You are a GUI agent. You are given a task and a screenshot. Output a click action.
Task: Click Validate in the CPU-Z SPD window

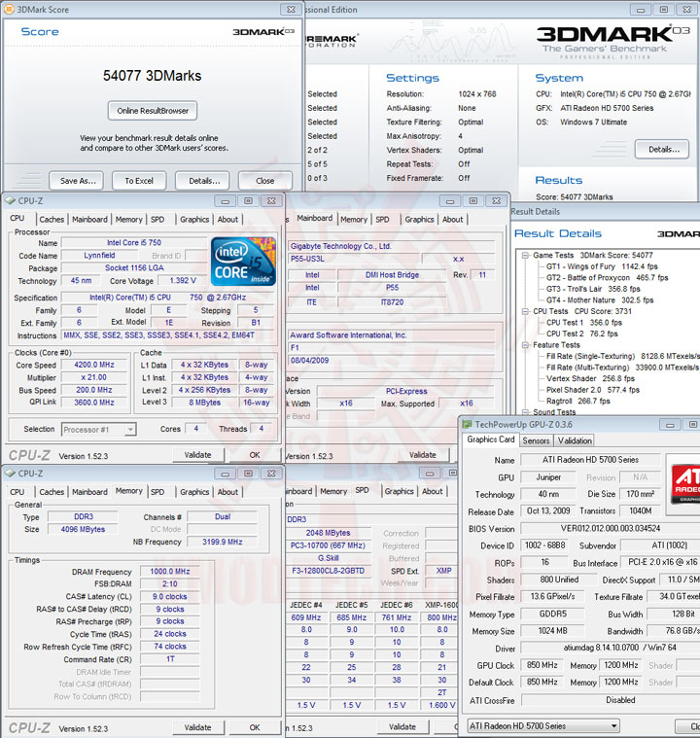[402, 726]
